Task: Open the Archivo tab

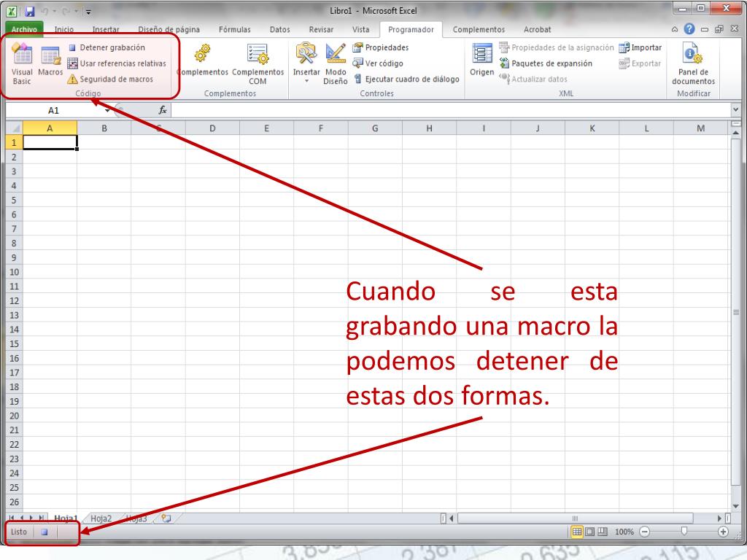Action: [24, 29]
